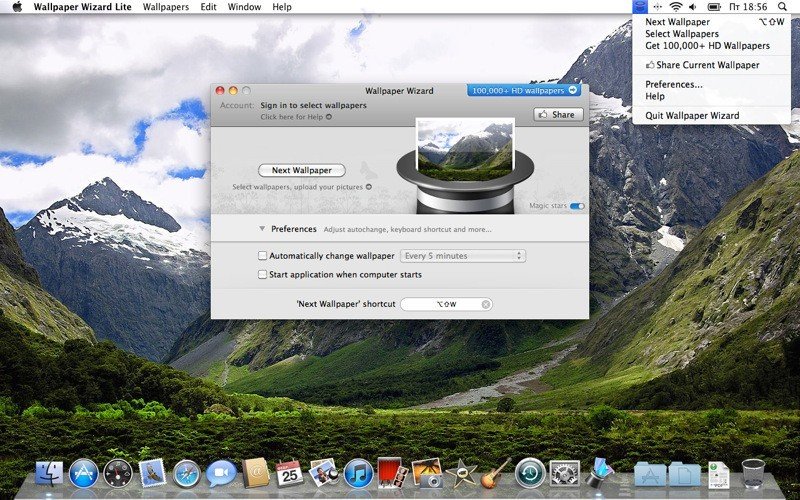Click the Next Wallpaper button
Screen dimensions: 800x500
[302, 170]
